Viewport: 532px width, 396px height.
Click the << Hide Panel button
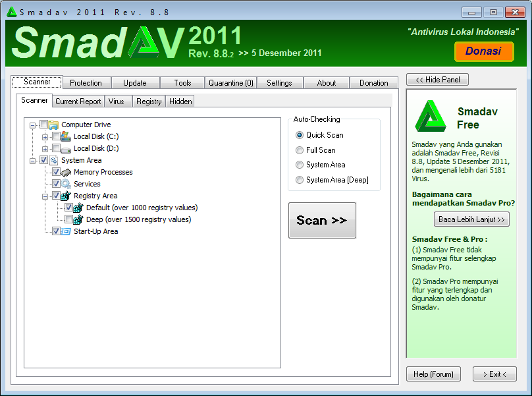click(x=437, y=80)
